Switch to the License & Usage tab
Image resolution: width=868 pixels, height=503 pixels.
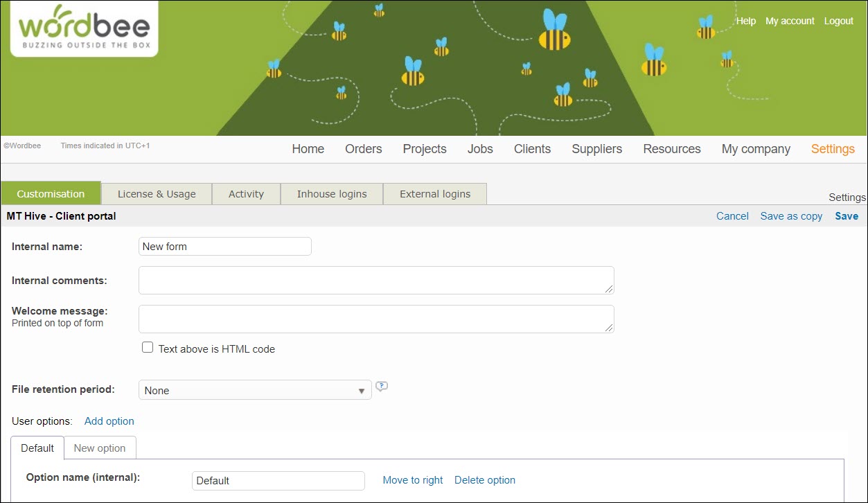click(157, 194)
